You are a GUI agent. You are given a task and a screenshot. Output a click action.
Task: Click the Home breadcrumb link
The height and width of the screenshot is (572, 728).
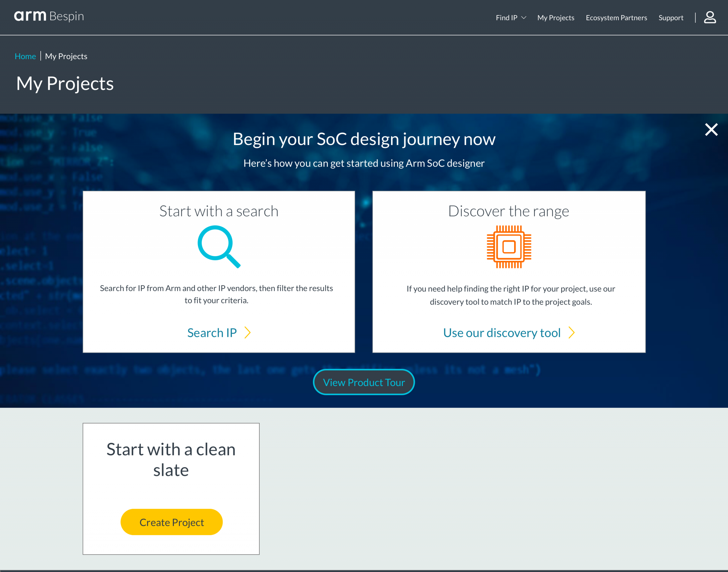25,55
